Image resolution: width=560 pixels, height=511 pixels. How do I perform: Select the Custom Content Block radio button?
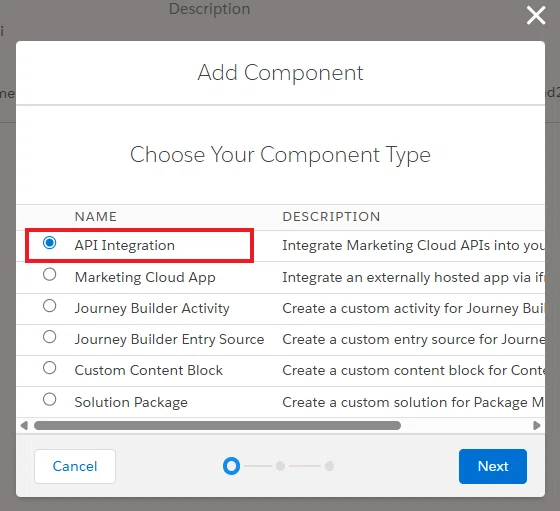click(x=49, y=368)
